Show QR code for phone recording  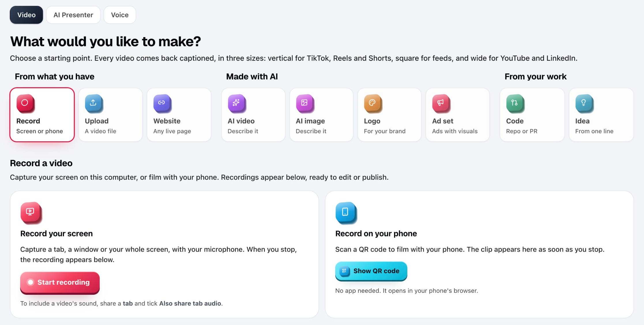coord(371,271)
